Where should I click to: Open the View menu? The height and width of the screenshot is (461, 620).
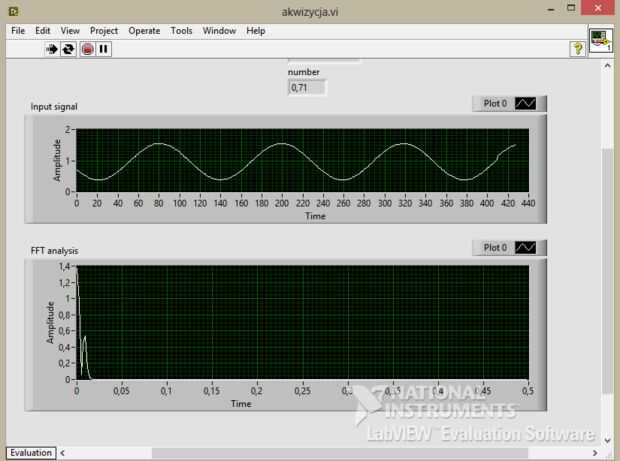[x=70, y=31]
